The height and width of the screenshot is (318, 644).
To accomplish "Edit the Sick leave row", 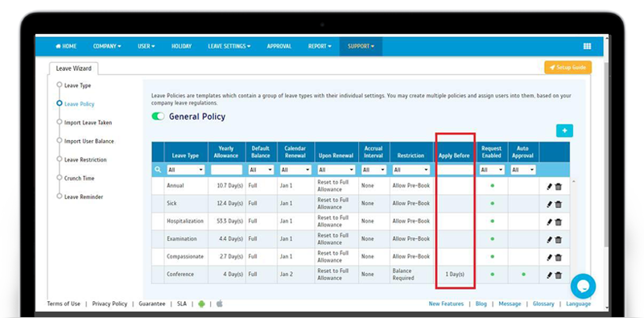I will (x=550, y=204).
